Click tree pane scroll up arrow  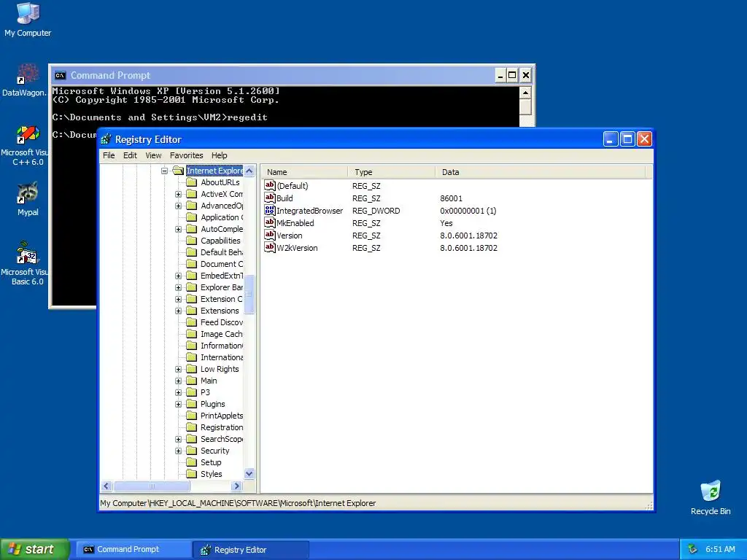pos(249,171)
